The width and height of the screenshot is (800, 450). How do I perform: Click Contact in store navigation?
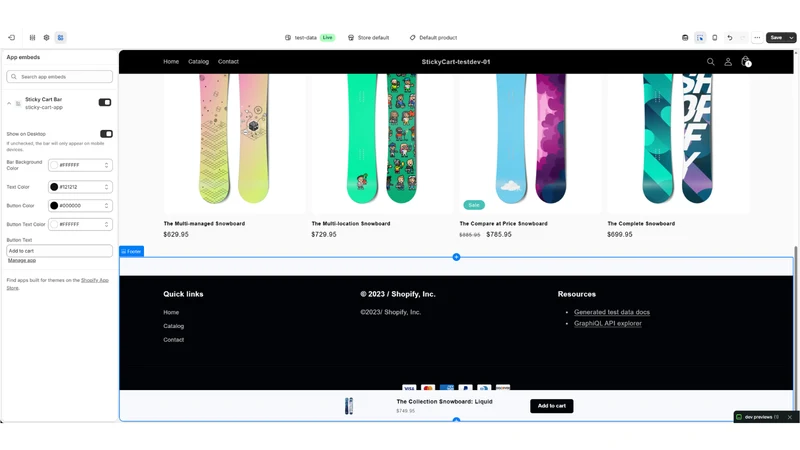pos(228,62)
